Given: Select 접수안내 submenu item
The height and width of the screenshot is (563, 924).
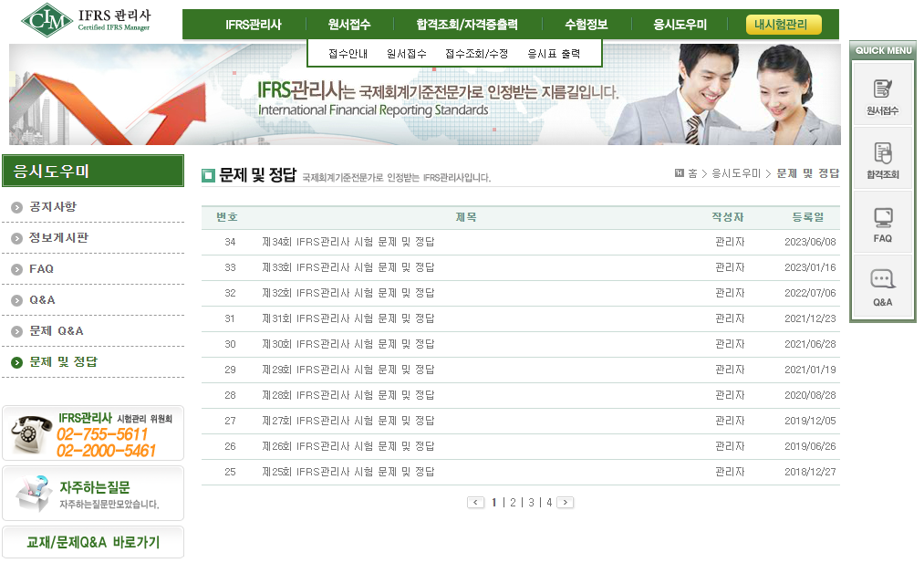Looking at the screenshot, I should pos(348,54).
